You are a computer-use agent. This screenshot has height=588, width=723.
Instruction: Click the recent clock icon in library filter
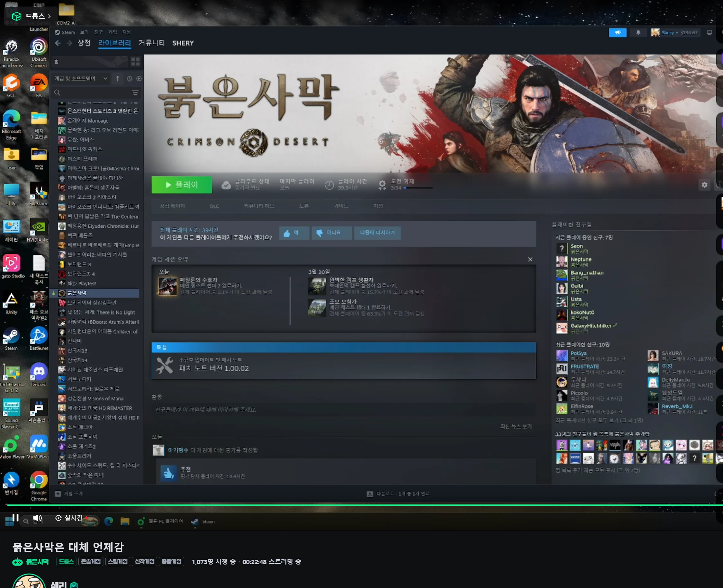[x=129, y=79]
